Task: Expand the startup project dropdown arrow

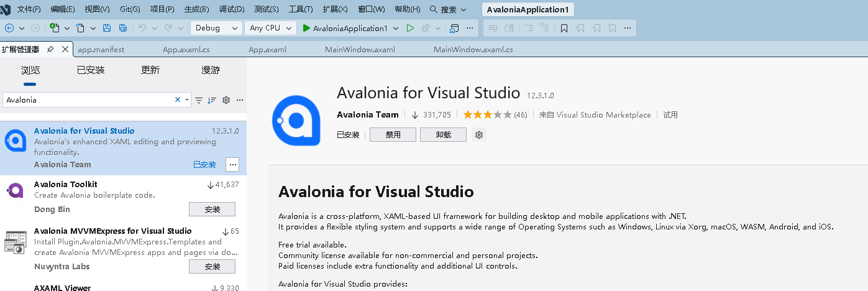Action: pyautogui.click(x=395, y=28)
